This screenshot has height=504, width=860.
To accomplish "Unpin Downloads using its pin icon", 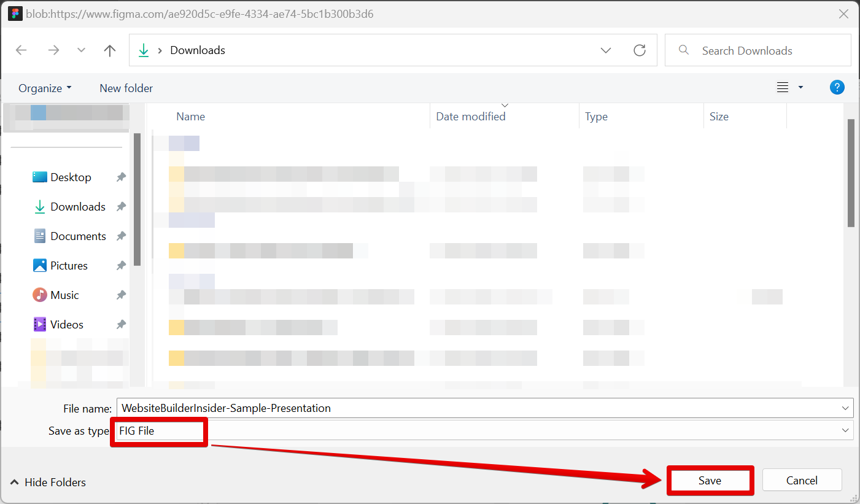I will pyautogui.click(x=121, y=207).
